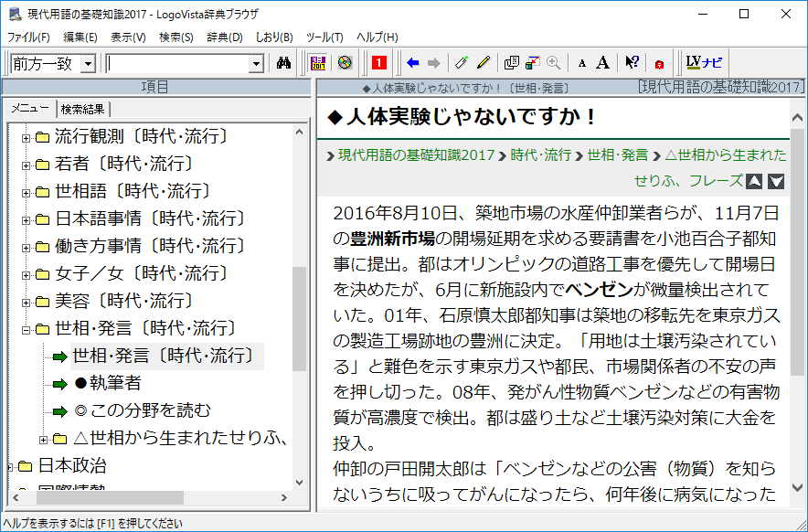The width and height of the screenshot is (808, 532).
Task: Click the magnifying glass zoom icon
Action: (x=553, y=63)
